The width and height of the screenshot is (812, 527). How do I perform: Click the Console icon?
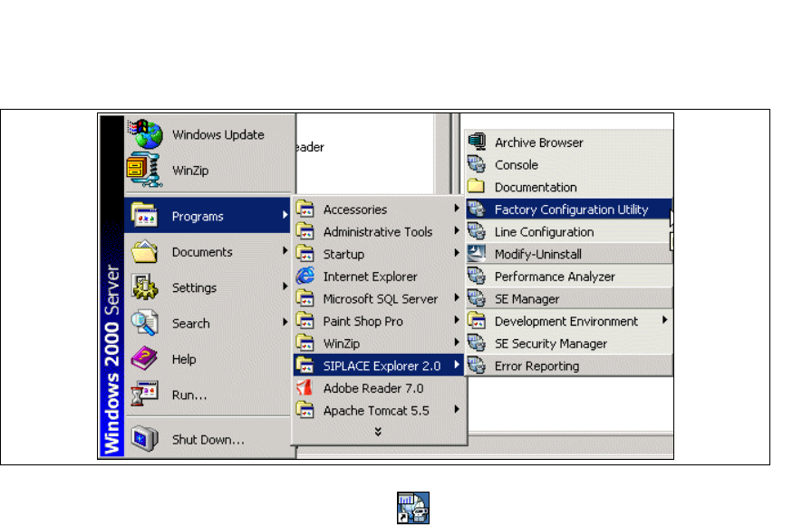pos(477,164)
